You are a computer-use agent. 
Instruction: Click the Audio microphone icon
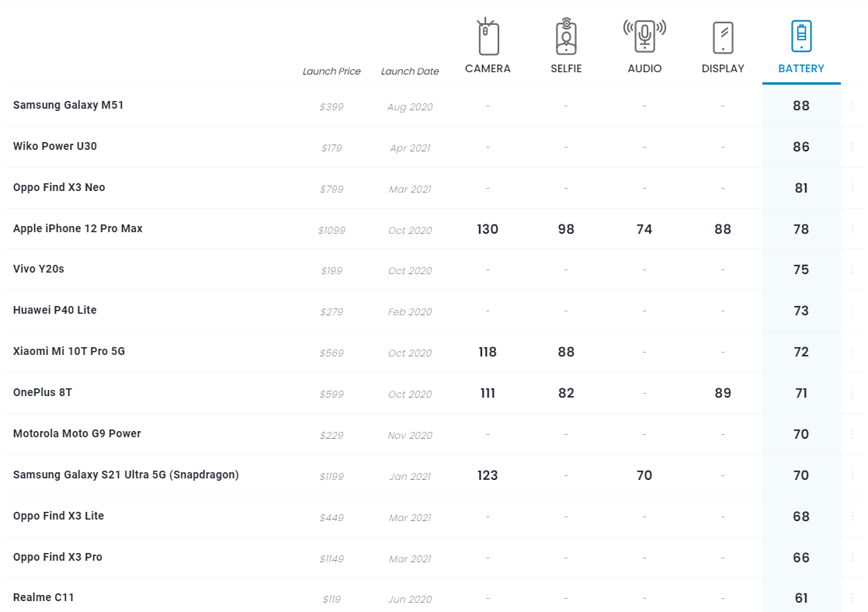click(644, 36)
